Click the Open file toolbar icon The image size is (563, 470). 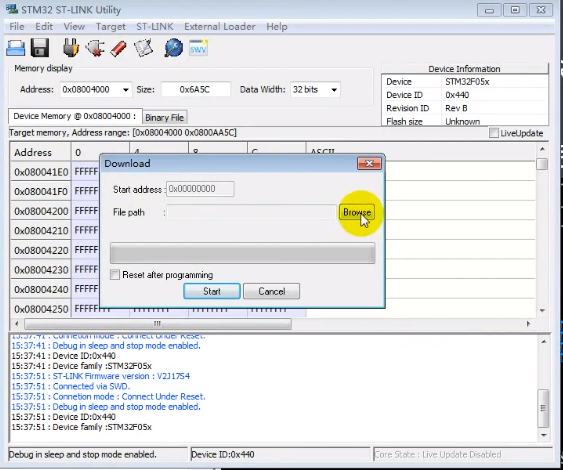tap(15, 48)
